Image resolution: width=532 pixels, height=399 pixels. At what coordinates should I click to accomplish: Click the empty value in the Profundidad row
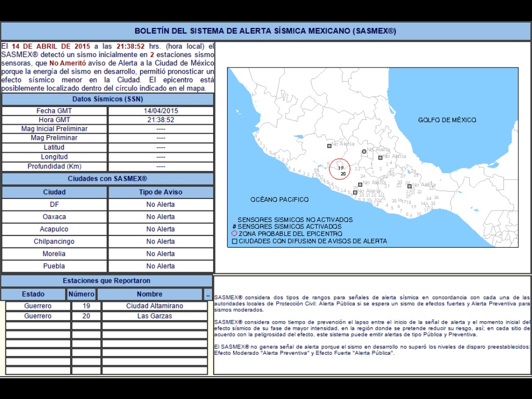point(161,166)
